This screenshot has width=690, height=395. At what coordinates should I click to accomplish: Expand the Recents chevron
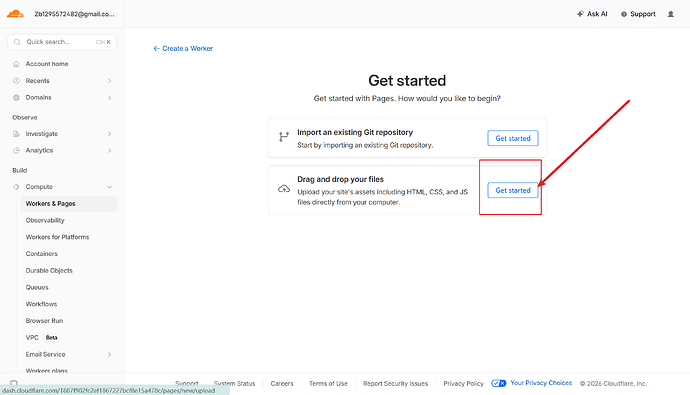click(110, 80)
